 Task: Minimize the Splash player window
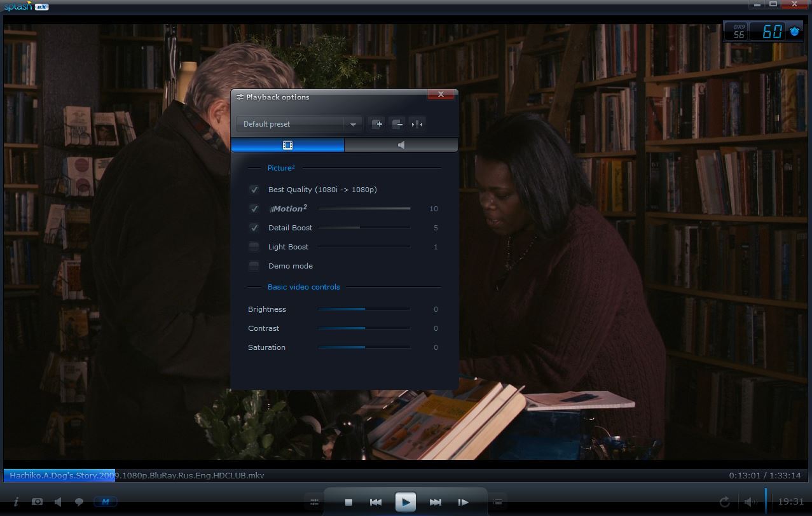[756, 4]
